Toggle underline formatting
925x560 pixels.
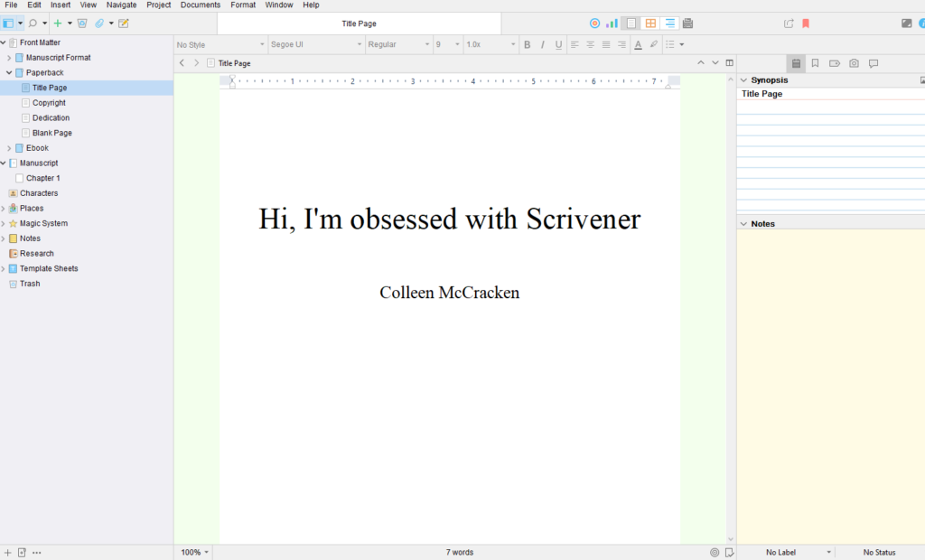tap(559, 43)
